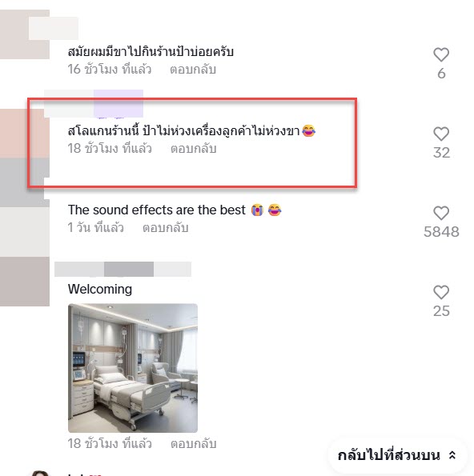Click the 16 ชั่วโมง ที่แล้ว timestamp
Image resolution: width=474 pixels, height=476 pixels.
(x=110, y=70)
